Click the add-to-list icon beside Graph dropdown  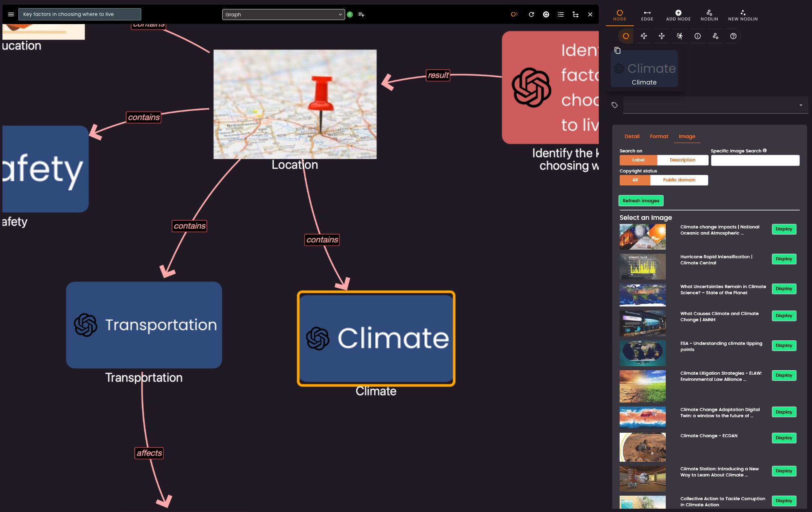(x=361, y=14)
